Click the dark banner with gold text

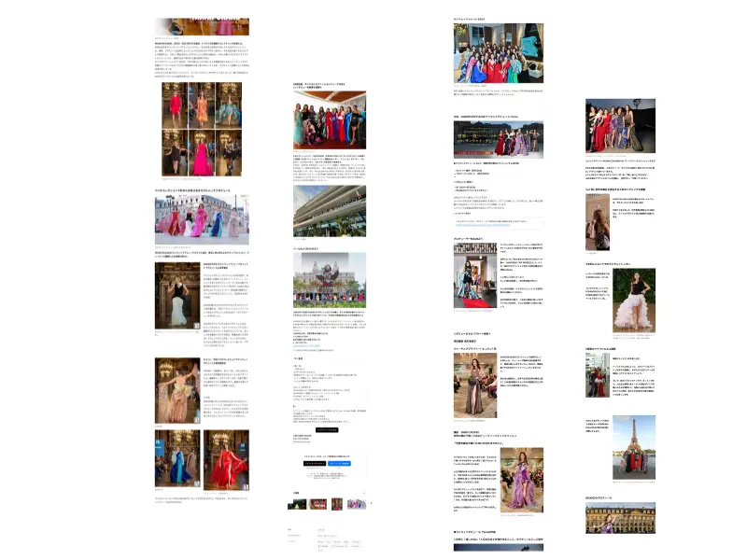pyautogui.click(x=498, y=139)
